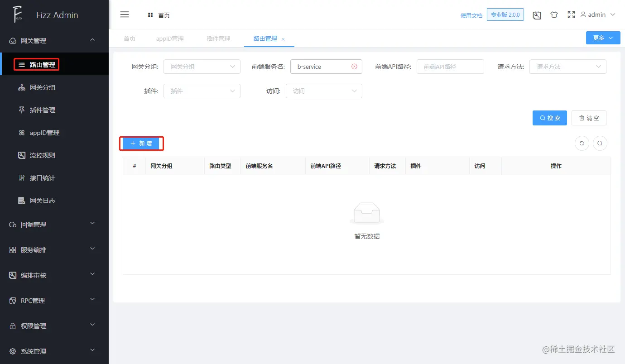625x364 pixels.
Task: Click the 搜索 button
Action: [549, 118]
